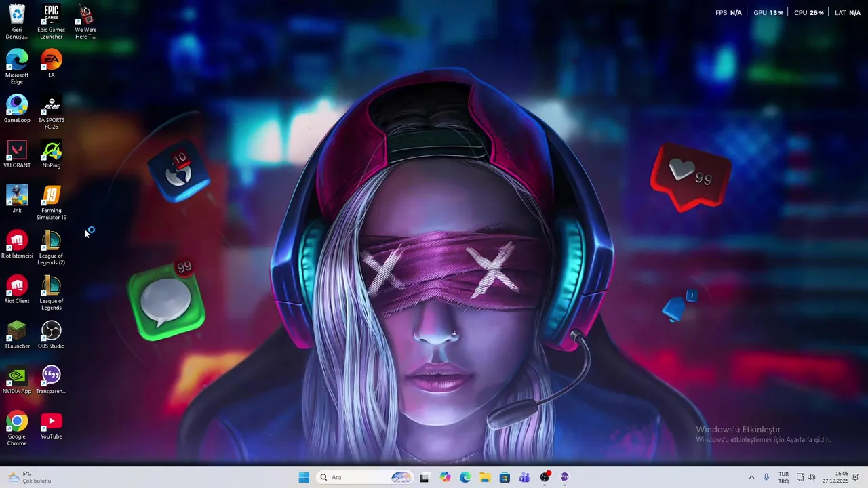Select the OBS Studio desktop shortcut
The image size is (868, 488).
click(x=52, y=335)
